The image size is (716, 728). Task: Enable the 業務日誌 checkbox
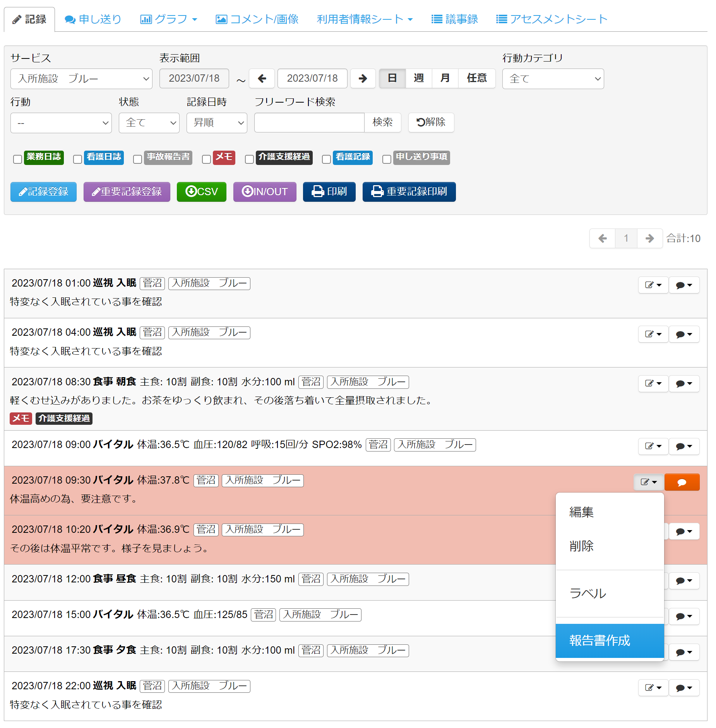[x=17, y=159]
